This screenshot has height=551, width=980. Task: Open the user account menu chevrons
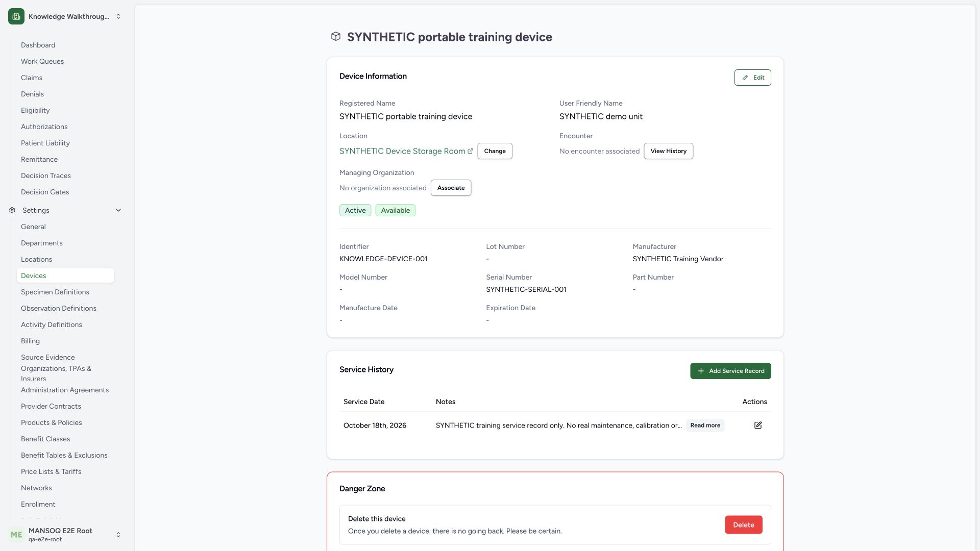coord(118,535)
